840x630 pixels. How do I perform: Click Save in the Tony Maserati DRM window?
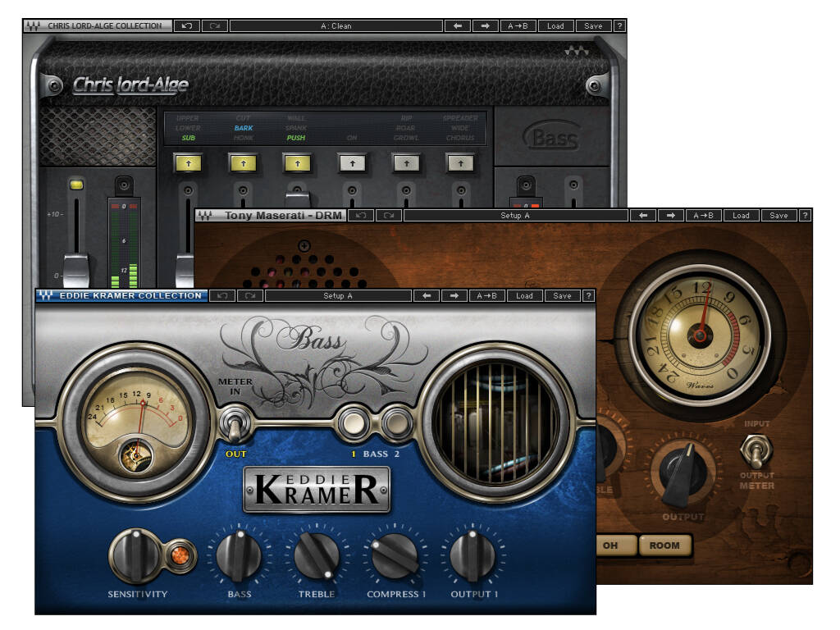pos(779,216)
